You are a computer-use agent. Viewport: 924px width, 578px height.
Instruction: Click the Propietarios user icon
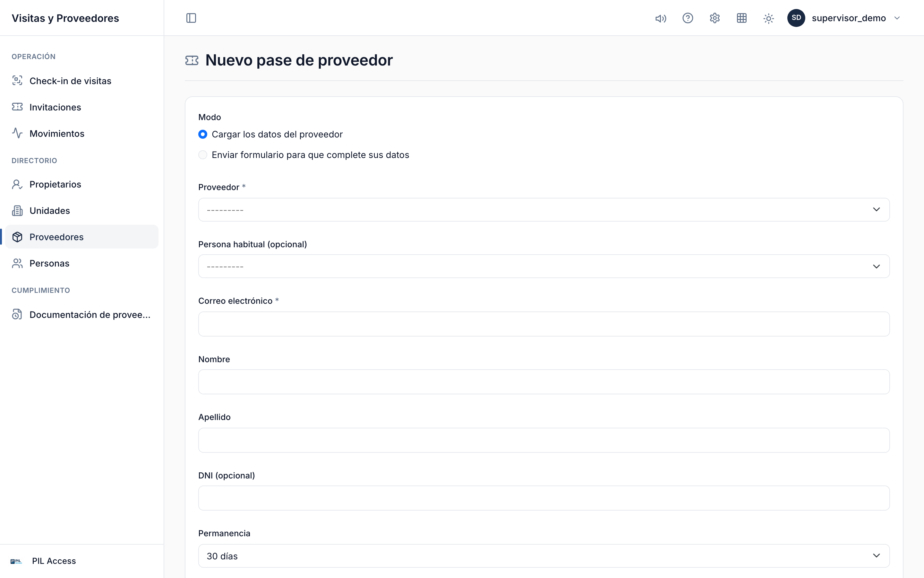17,184
